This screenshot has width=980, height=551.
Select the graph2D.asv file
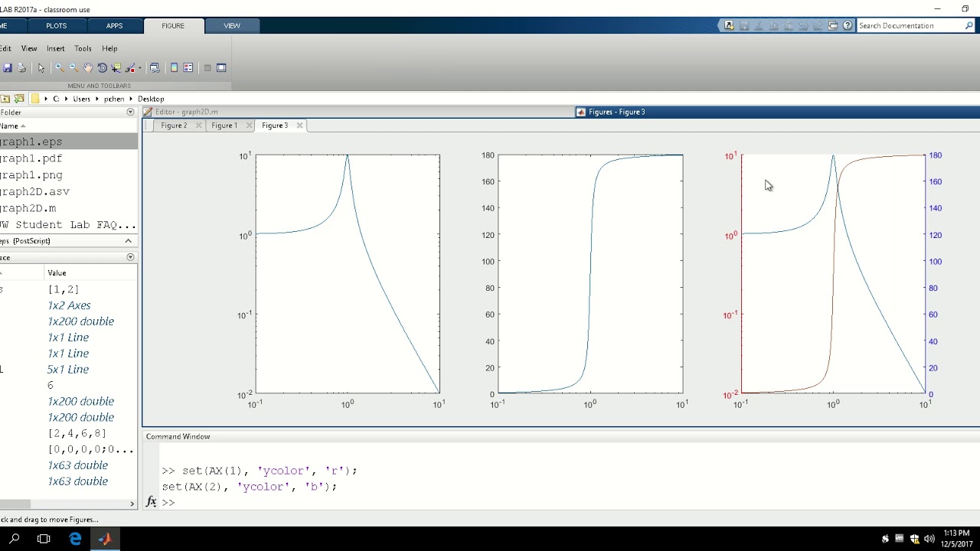tap(69, 191)
